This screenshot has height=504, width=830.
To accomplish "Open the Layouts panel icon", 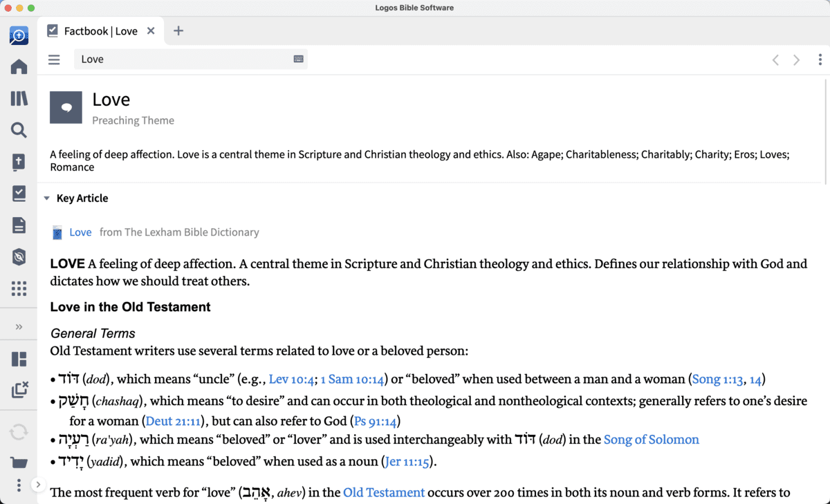I will [x=19, y=359].
